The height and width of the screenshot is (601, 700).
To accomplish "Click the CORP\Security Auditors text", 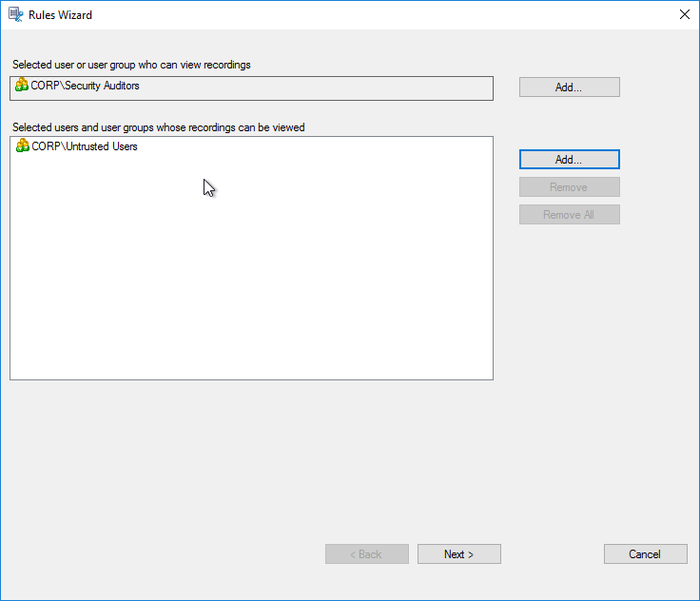I will coord(85,86).
